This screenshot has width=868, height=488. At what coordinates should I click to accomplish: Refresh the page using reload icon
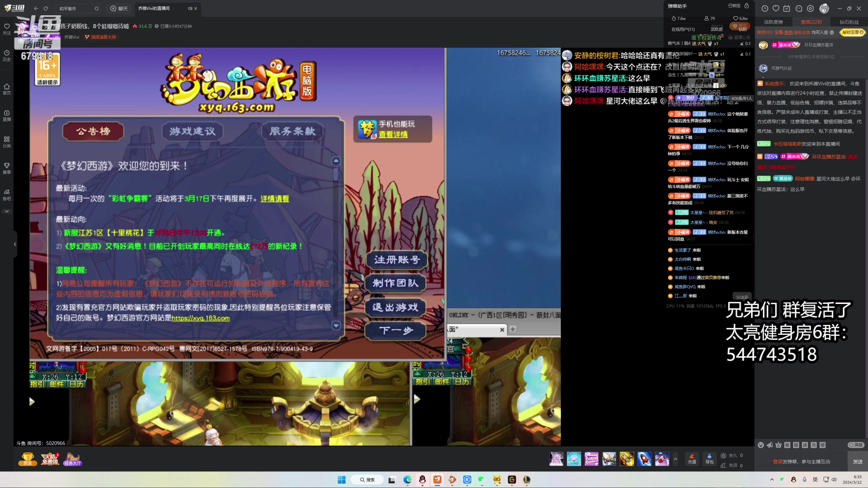click(46, 8)
